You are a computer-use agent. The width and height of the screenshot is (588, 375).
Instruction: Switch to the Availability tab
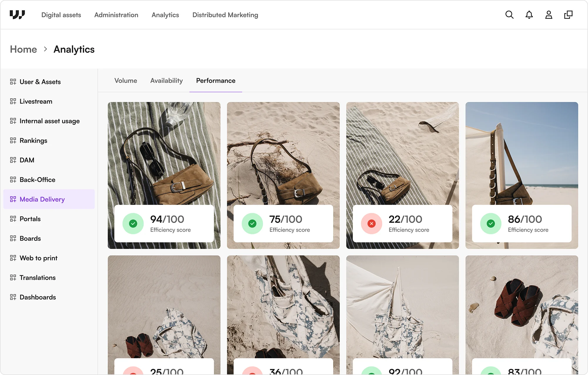click(x=166, y=81)
